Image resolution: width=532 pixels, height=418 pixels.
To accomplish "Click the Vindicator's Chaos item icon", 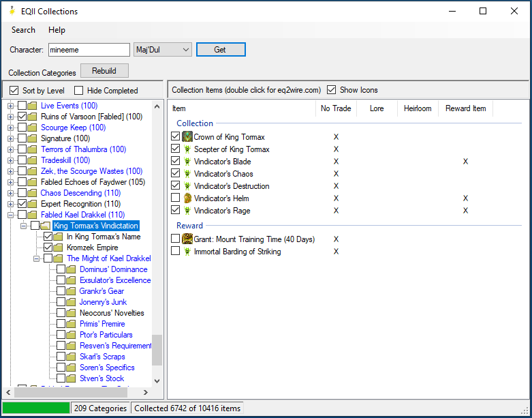I will [187, 174].
